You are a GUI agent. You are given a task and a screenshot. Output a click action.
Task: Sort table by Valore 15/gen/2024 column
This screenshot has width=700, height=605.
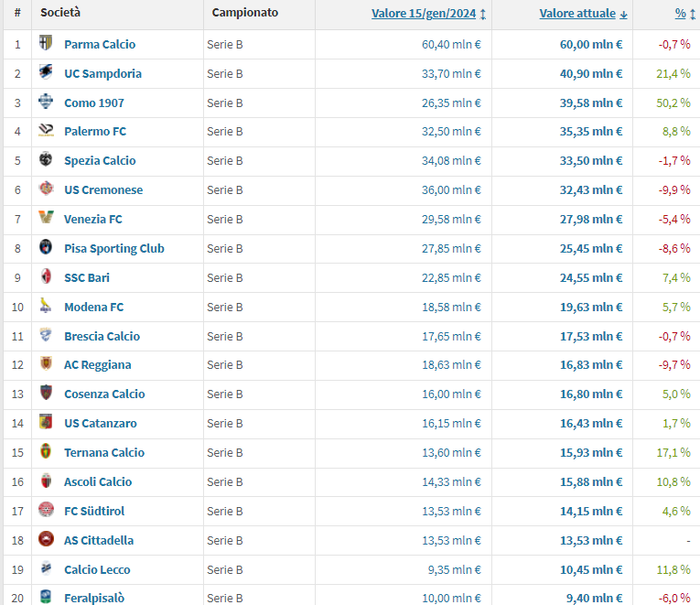424,14
